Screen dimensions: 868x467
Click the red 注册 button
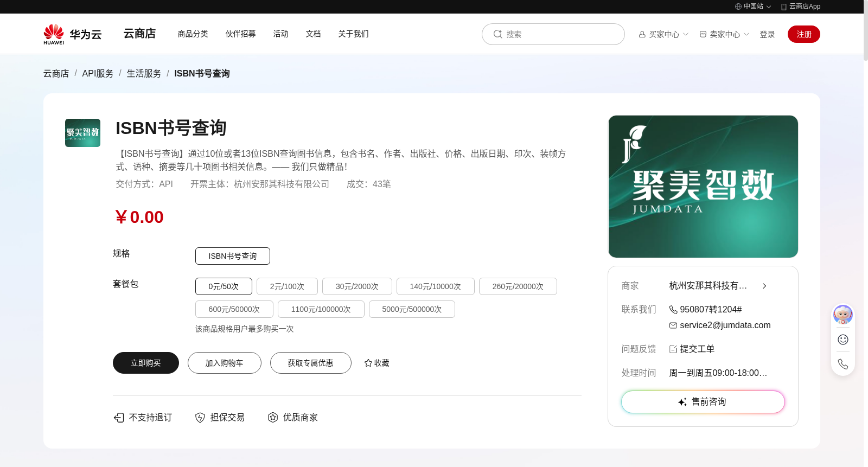(x=804, y=34)
